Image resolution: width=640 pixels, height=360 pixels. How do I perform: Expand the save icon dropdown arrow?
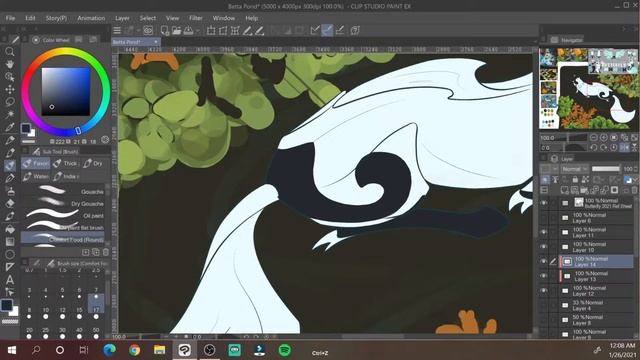198,31
